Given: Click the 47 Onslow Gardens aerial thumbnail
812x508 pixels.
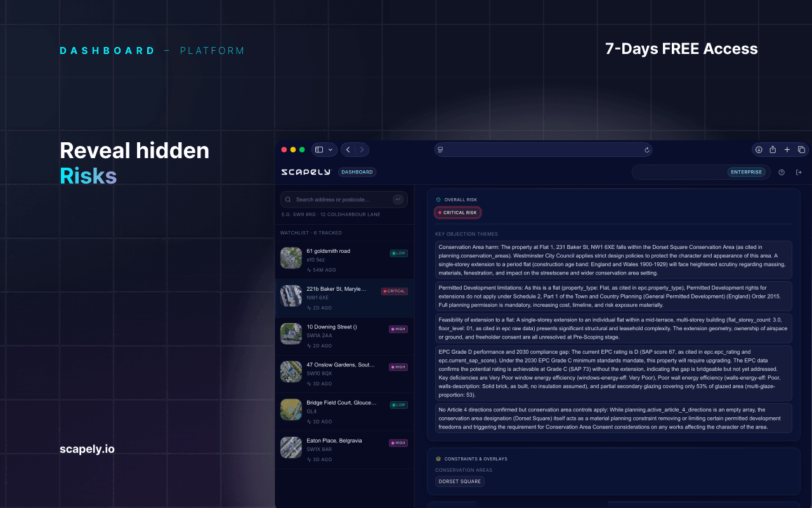Looking at the screenshot, I should (x=291, y=372).
